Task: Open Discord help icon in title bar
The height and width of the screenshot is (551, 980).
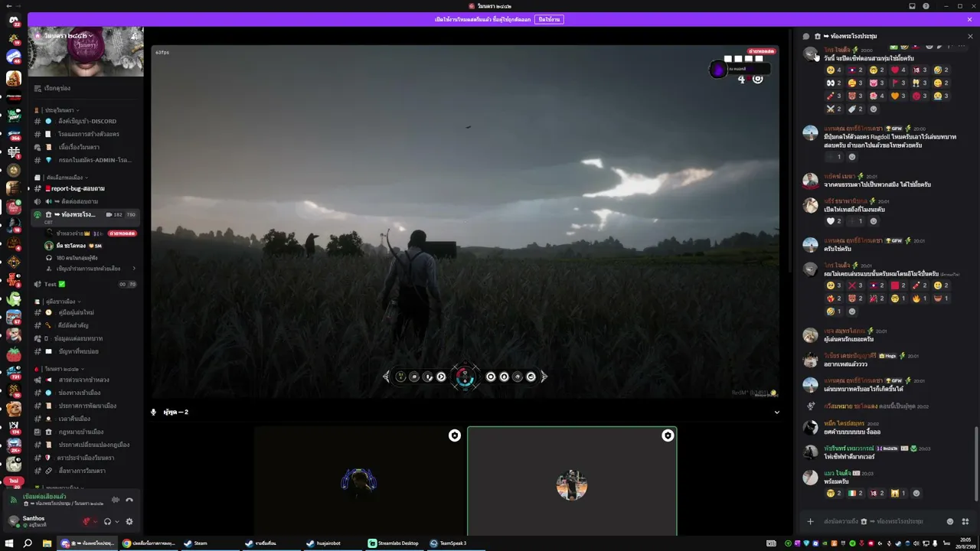Action: [926, 6]
